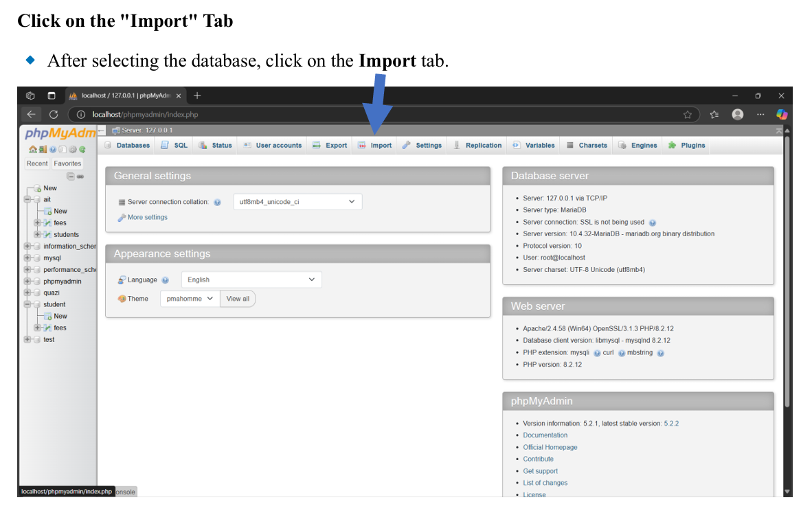Add this page to favorites with the star icon
Viewport: 812px width, 513px height.
687,115
